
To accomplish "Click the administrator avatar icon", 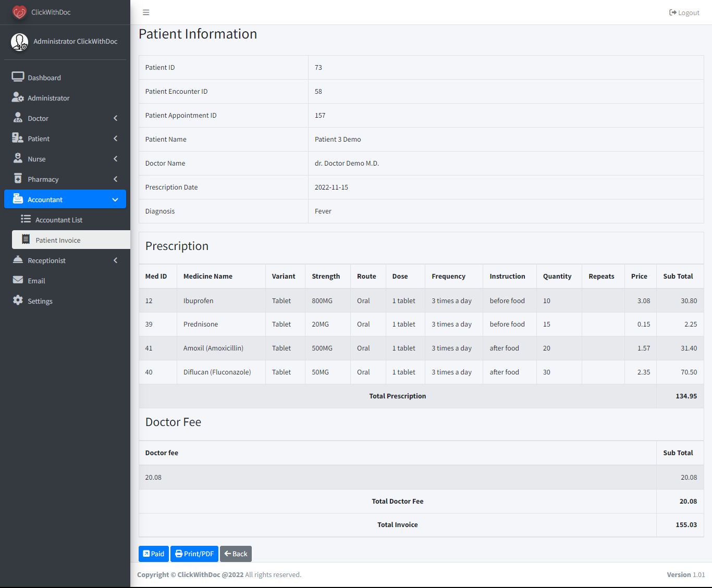I will [x=20, y=42].
